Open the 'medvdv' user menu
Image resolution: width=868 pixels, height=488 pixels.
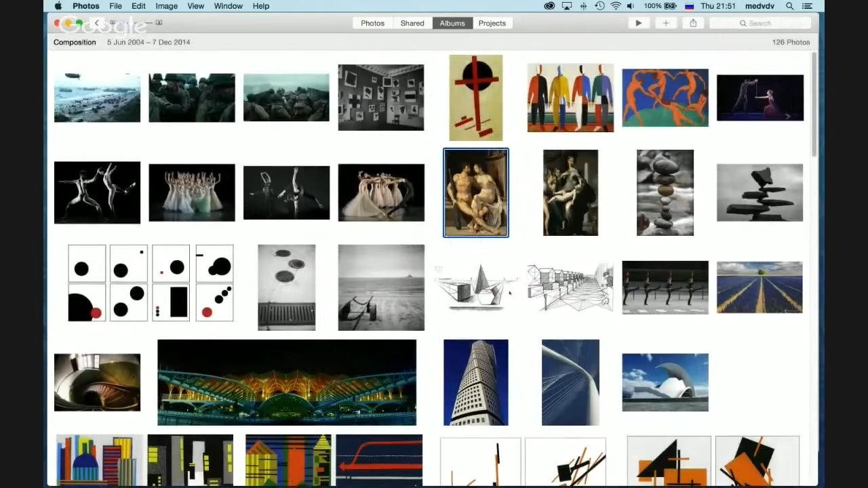point(759,6)
